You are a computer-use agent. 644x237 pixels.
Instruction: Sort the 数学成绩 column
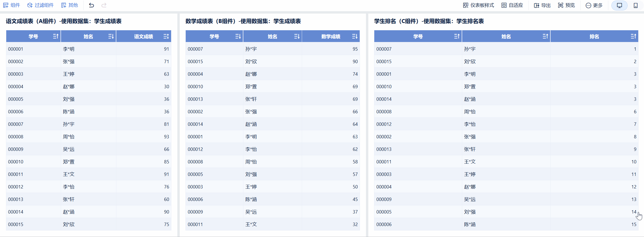[x=355, y=36]
